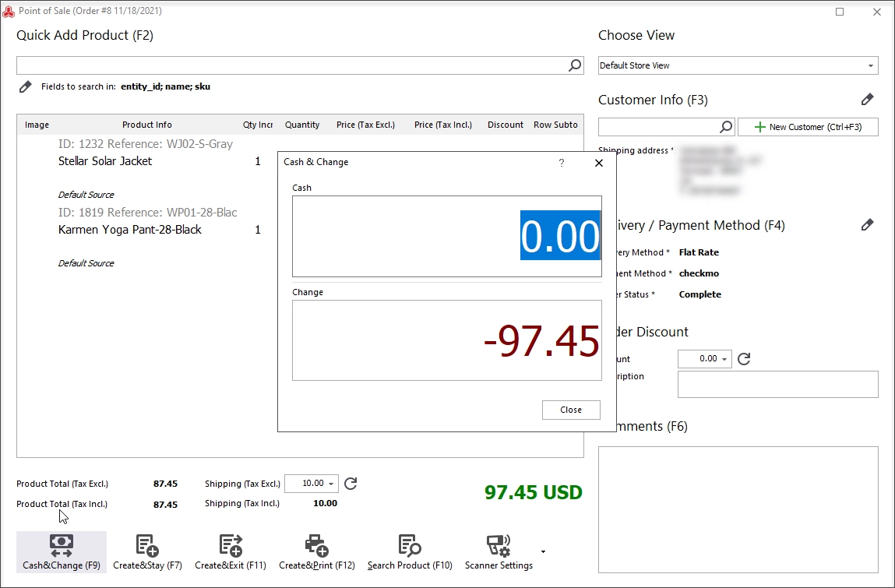Click the Cash amount field
Viewport: 895px width, 588px height.
(x=447, y=236)
